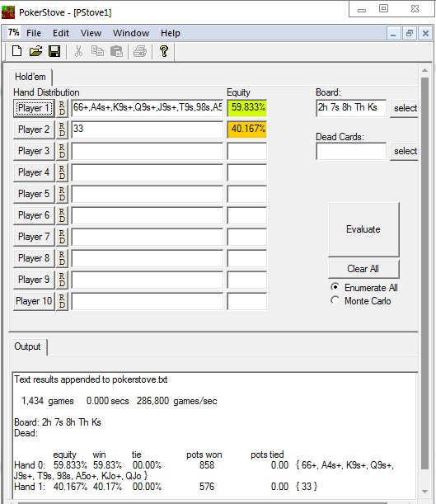Click the Cut scissors icon
The height and width of the screenshot is (504, 436).
click(x=78, y=51)
